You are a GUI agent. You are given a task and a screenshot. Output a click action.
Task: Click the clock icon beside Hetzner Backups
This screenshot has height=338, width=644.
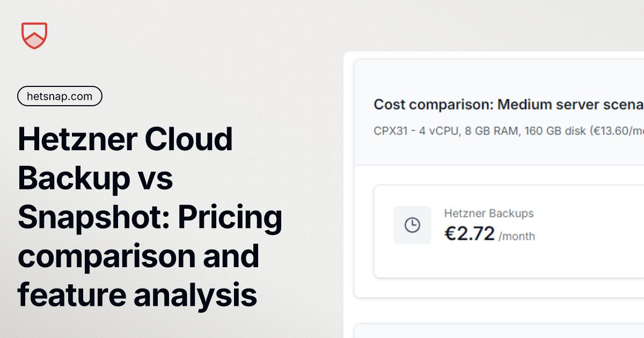tap(412, 225)
